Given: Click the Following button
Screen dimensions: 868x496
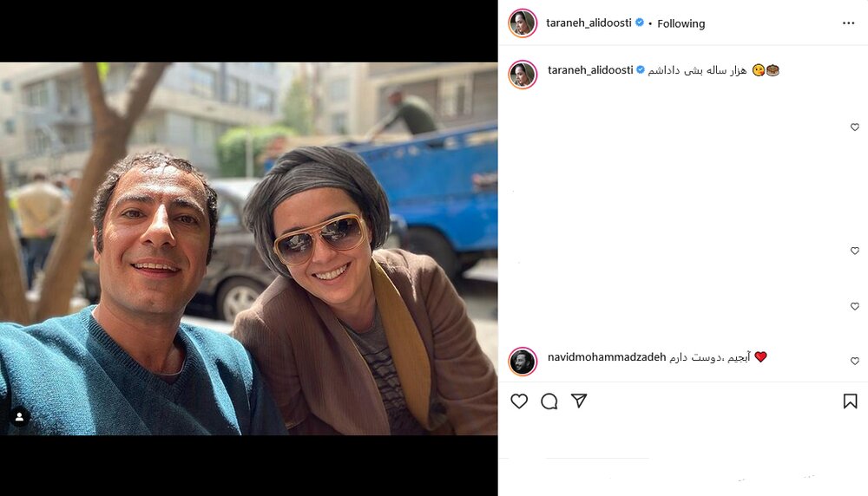Looking at the screenshot, I should [681, 23].
